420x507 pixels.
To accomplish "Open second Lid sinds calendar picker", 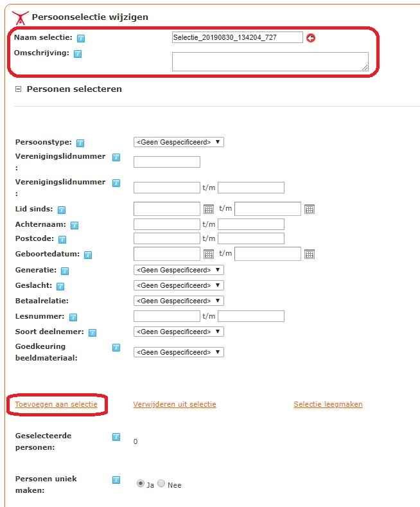I will point(310,209).
